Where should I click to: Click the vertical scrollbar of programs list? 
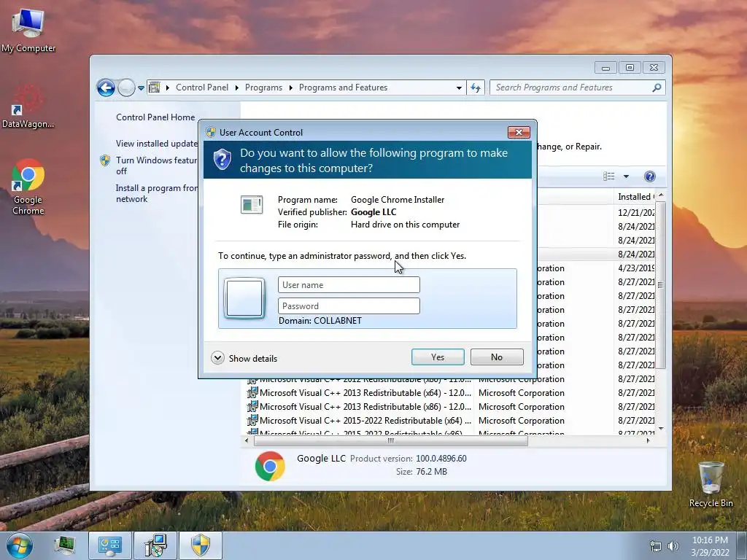pyautogui.click(x=660, y=285)
